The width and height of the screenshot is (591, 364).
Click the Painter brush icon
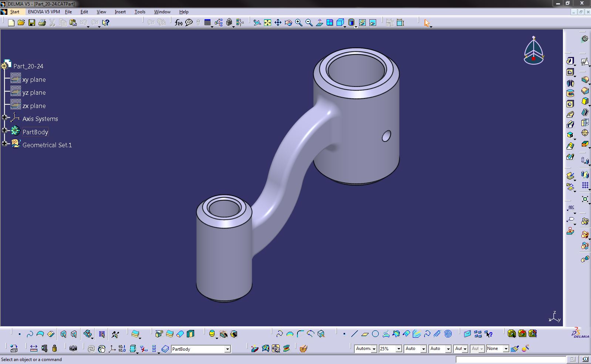514,348
